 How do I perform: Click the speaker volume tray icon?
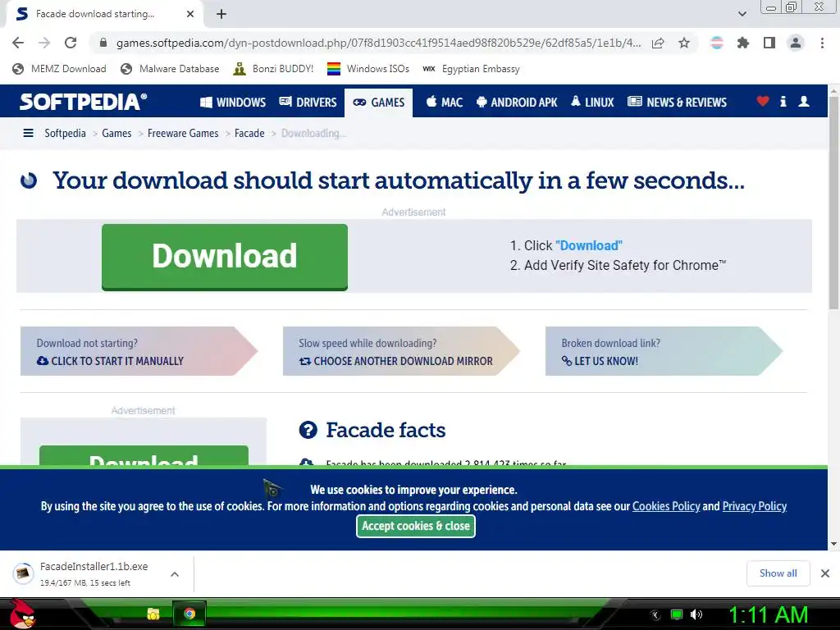tap(696, 614)
